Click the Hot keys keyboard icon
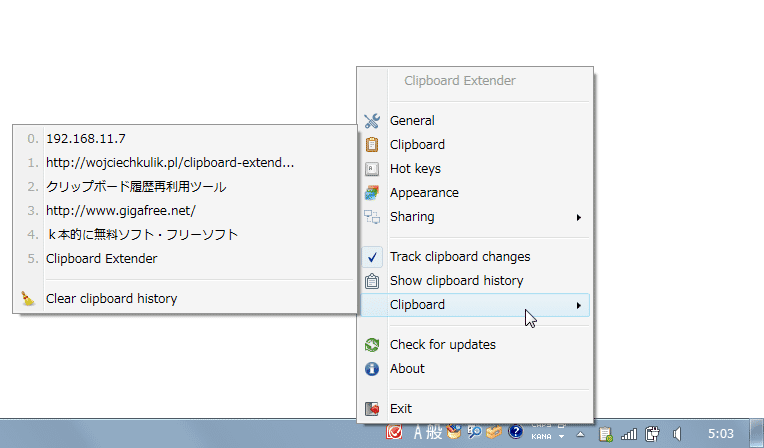This screenshot has width=764, height=448. point(372,169)
